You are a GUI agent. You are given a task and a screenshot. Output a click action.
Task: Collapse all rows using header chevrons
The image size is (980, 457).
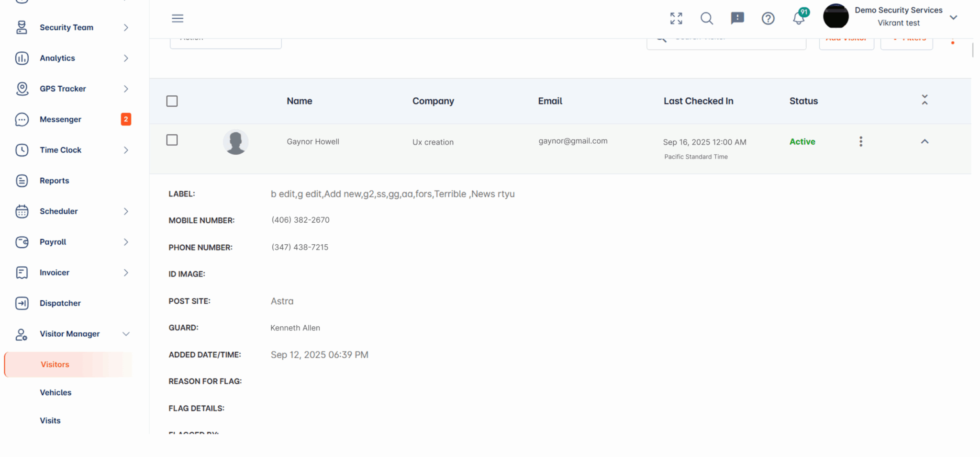(x=924, y=100)
